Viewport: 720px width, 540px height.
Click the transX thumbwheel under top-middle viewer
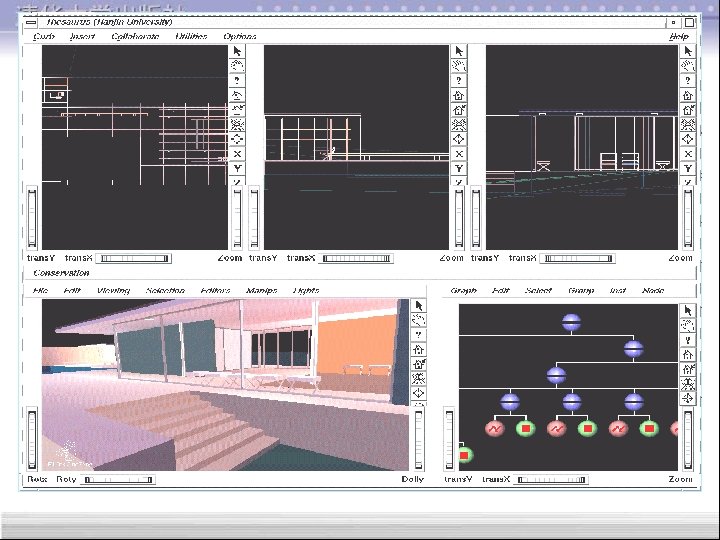point(356,259)
